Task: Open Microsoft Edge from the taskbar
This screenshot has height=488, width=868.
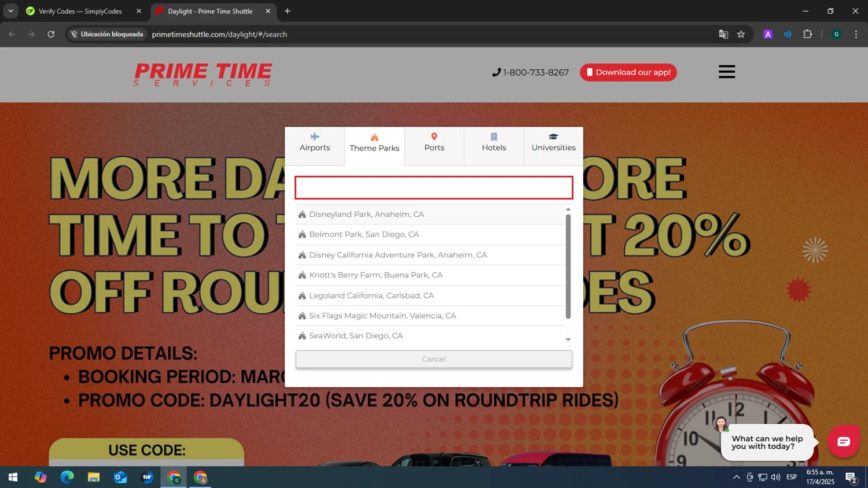Action: 67,477
